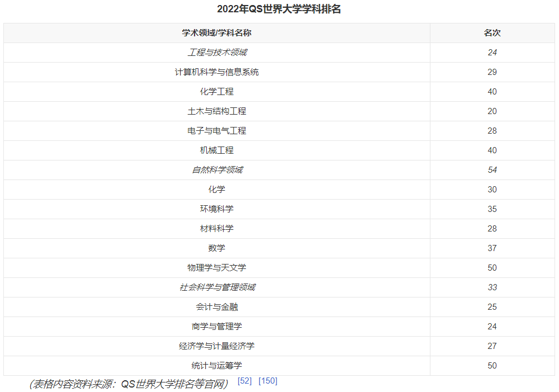Click the source note 表格内容资料来源
Screen dimensions: 559x392
[129, 384]
